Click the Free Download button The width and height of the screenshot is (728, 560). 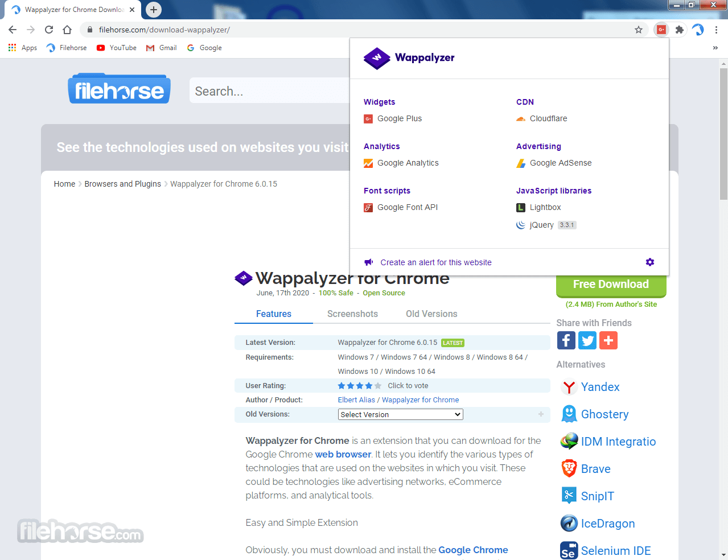coord(611,284)
